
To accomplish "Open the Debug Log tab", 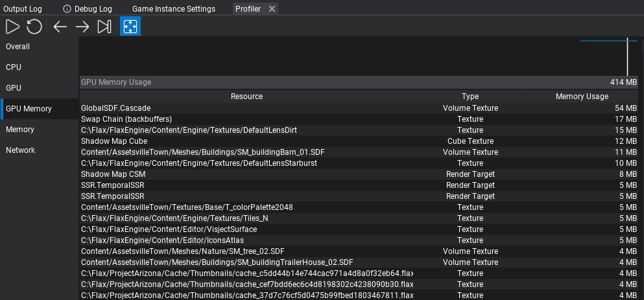I will point(88,8).
